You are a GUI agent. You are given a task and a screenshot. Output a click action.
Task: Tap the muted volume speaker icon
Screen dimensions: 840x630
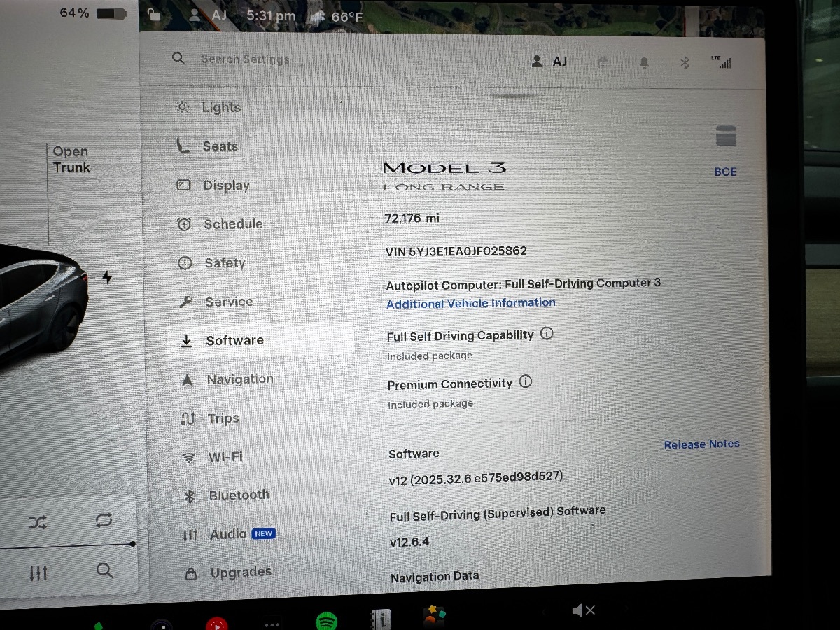tap(583, 611)
